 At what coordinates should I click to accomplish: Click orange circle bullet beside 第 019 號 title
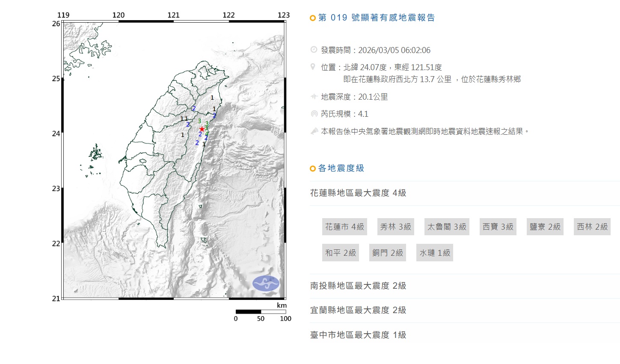coord(313,18)
